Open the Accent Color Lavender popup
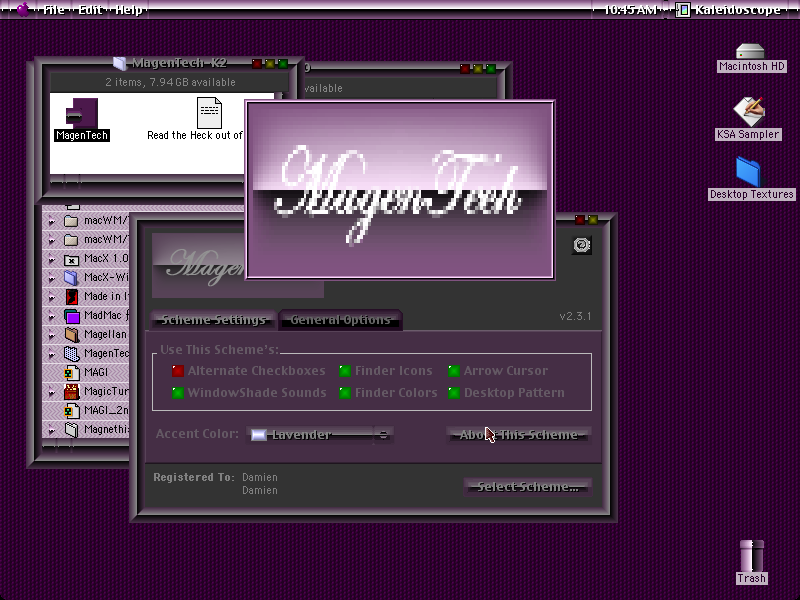The width and height of the screenshot is (800, 600). tap(320, 435)
